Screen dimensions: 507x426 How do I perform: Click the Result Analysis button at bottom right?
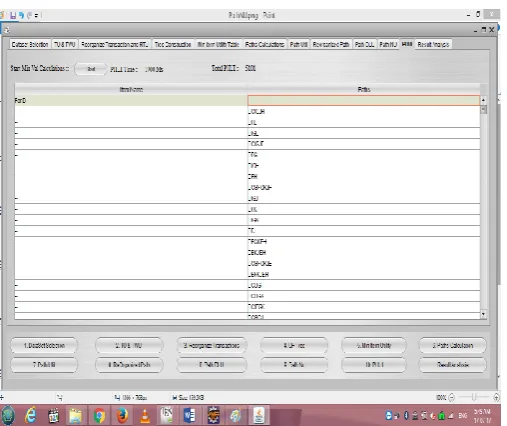coord(453,365)
